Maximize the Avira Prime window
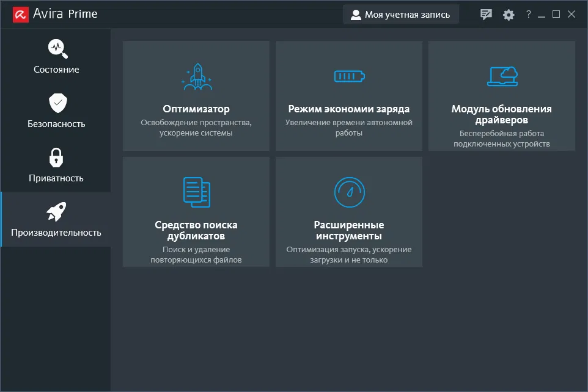This screenshot has width=588, height=392. (x=556, y=14)
